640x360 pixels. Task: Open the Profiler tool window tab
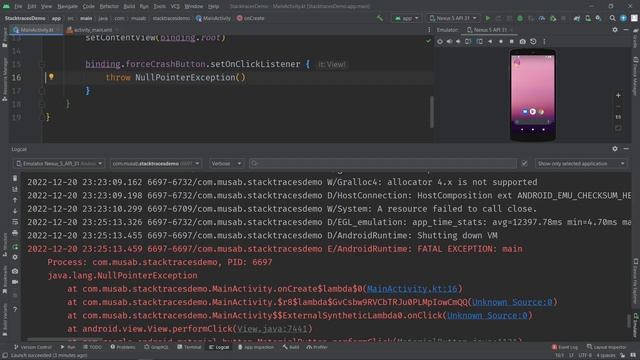[317, 347]
